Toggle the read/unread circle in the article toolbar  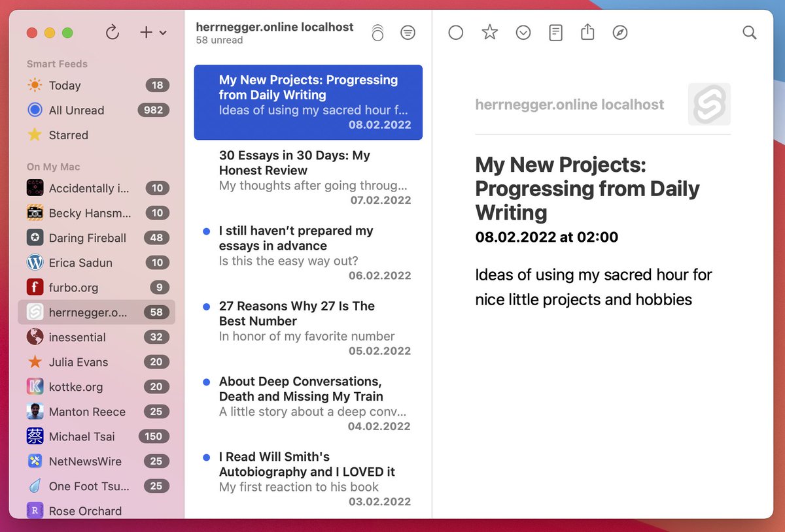coord(456,32)
